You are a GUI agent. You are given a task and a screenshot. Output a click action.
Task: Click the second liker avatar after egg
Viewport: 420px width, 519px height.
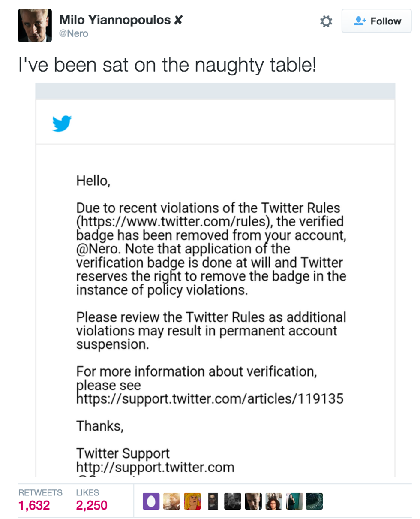click(172, 501)
